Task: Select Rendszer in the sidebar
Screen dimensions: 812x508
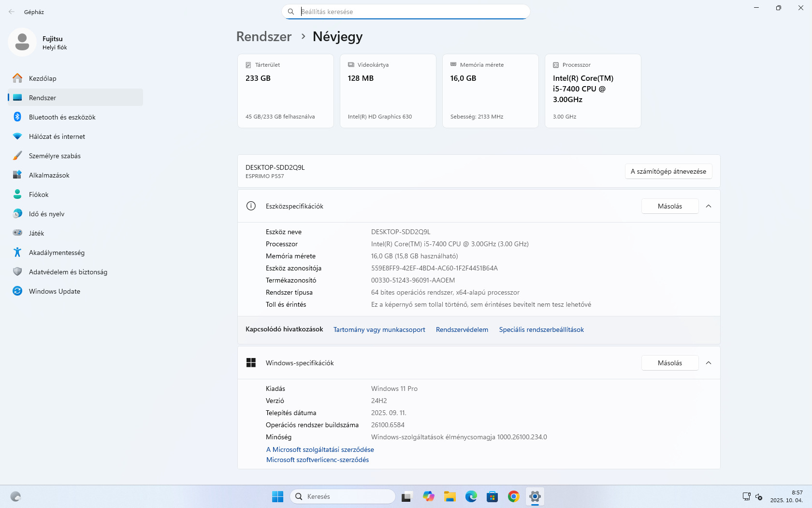Action: pyautogui.click(x=75, y=98)
